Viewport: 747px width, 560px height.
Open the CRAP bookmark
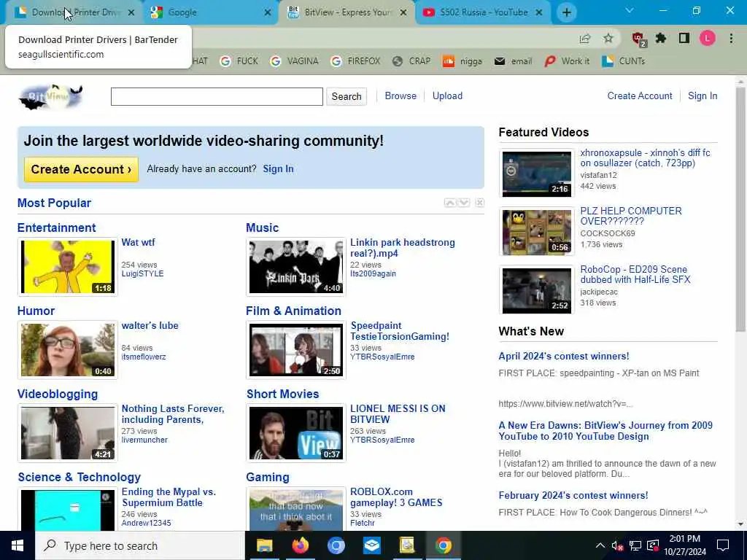coord(411,61)
